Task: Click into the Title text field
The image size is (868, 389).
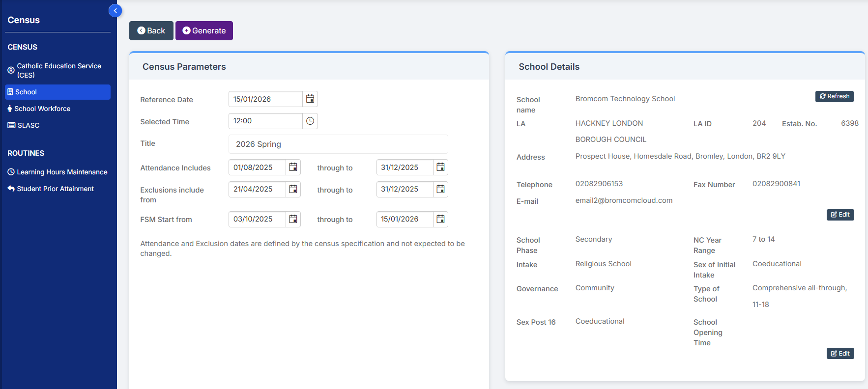Action: click(338, 144)
